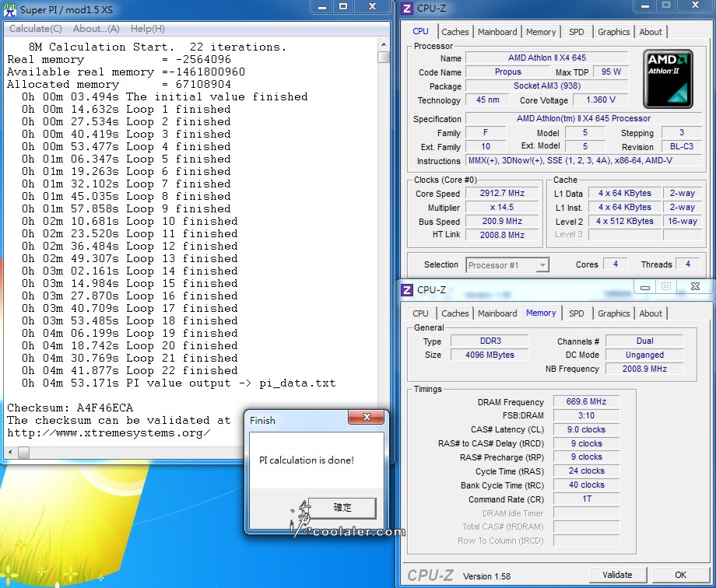Click the Multiplier value x 14.5

[x=502, y=207]
